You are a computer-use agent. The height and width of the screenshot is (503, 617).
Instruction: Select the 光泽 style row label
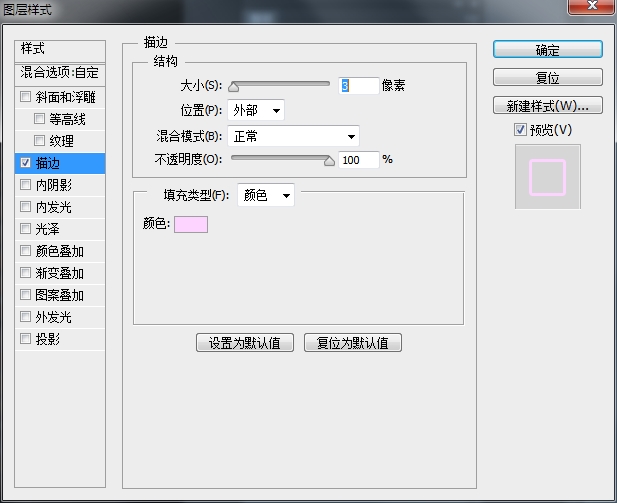(48, 229)
